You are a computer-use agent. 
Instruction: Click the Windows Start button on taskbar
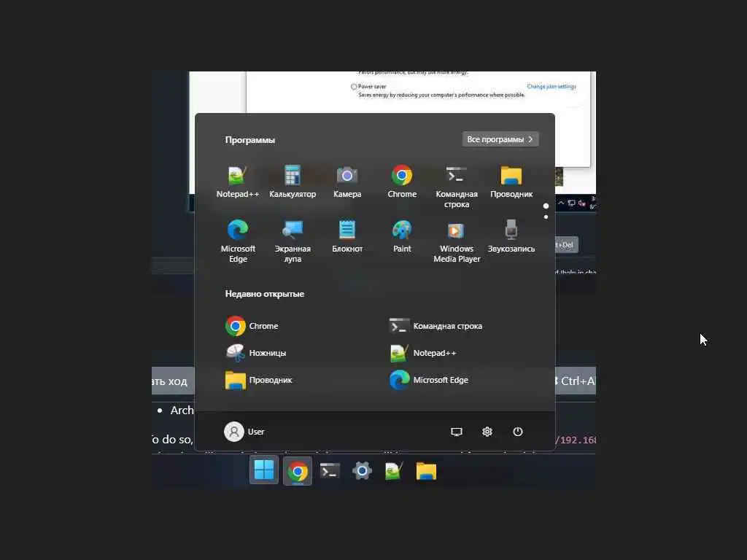click(x=264, y=470)
